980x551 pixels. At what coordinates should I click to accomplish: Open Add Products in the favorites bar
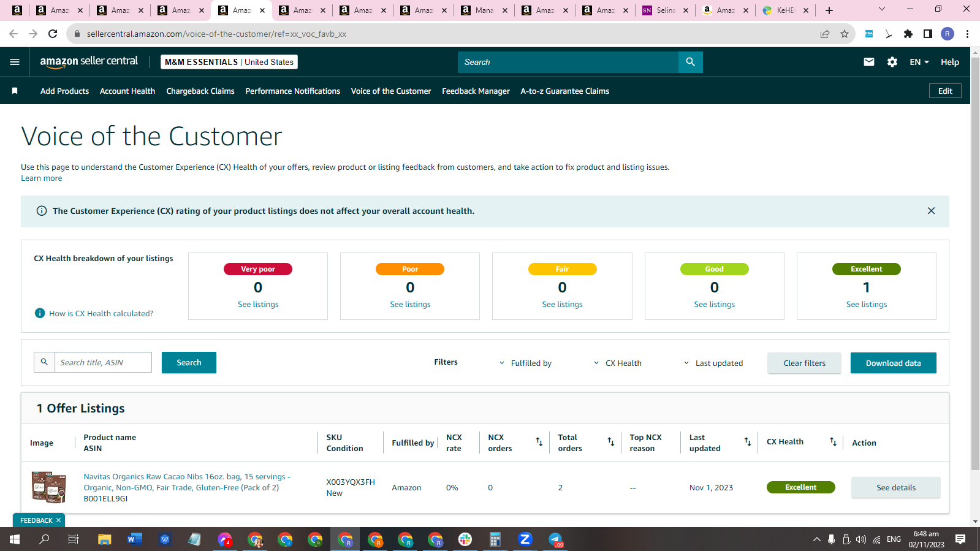pos(64,91)
